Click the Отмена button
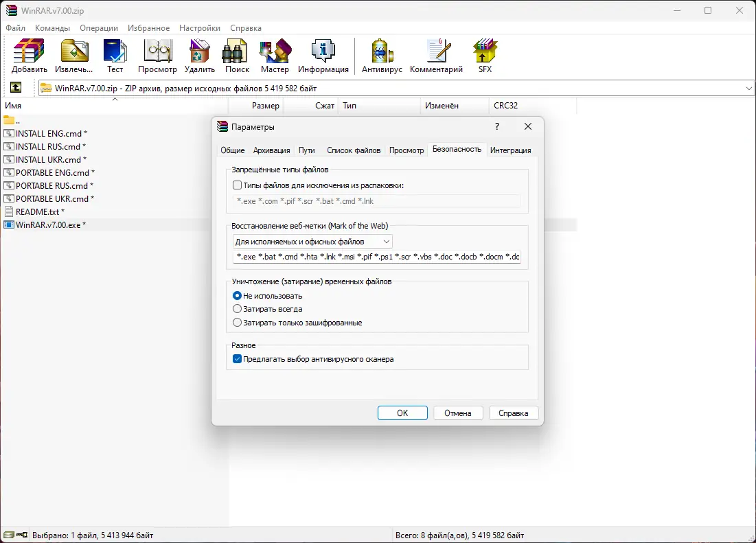 click(x=458, y=413)
